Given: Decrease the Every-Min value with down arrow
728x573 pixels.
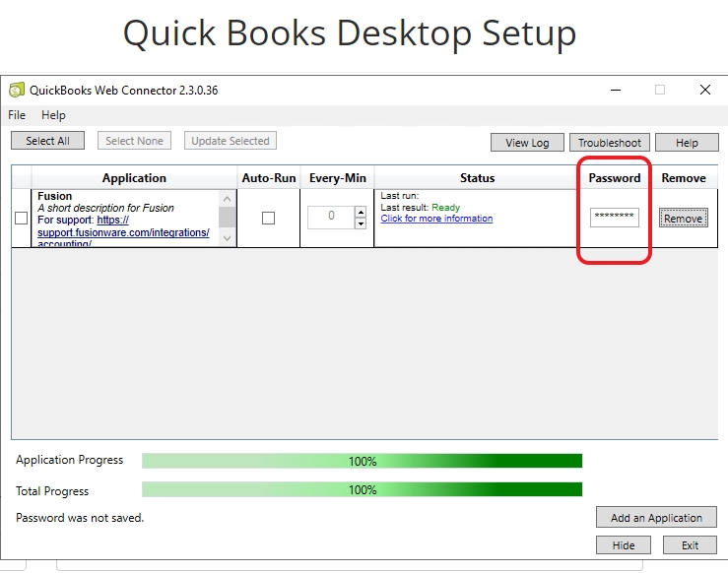Looking at the screenshot, I should (x=361, y=223).
